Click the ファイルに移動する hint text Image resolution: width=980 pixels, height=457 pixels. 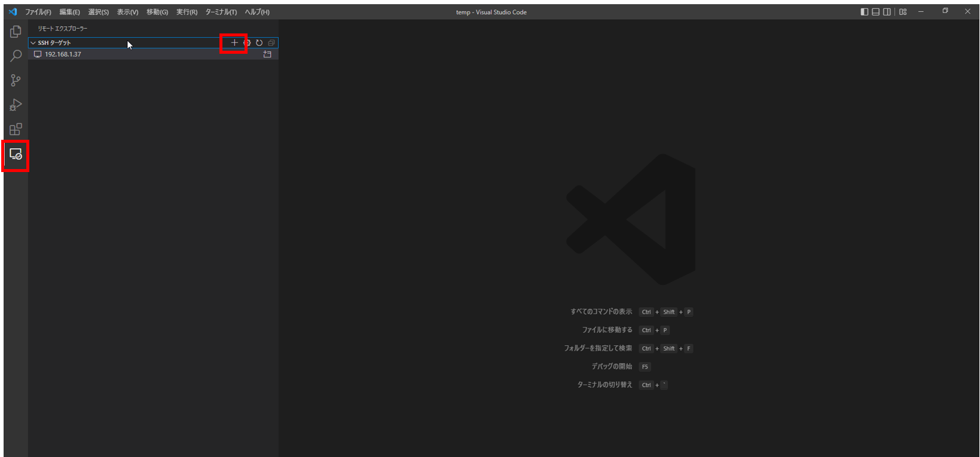click(607, 330)
